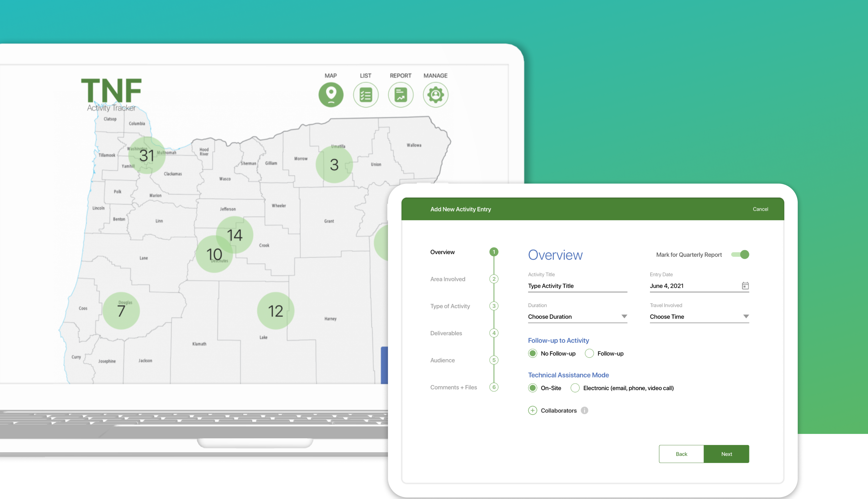Click the Coos county label
Image resolution: width=868 pixels, height=499 pixels.
point(83,308)
